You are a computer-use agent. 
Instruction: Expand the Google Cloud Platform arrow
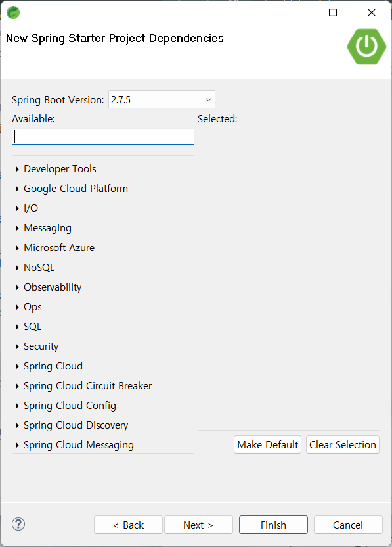(x=17, y=189)
